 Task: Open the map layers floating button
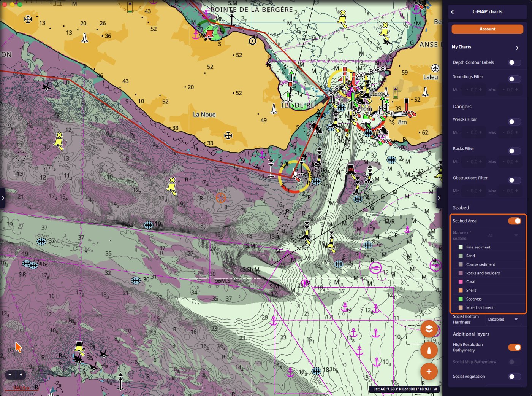click(x=429, y=329)
